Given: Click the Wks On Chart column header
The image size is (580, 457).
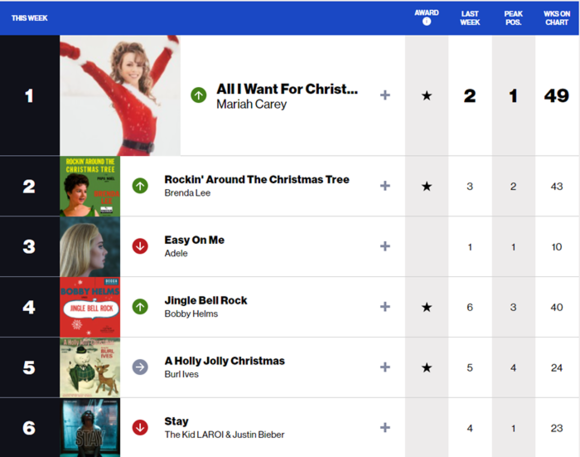Looking at the screenshot, I should [557, 18].
